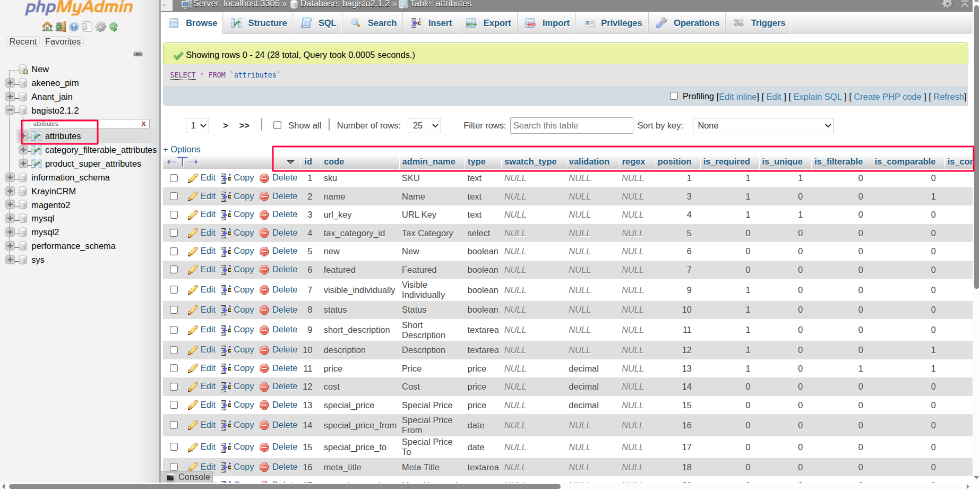This screenshot has width=980, height=490.
Task: Click the chain link icon in sidebar
Action: pyautogui.click(x=138, y=54)
